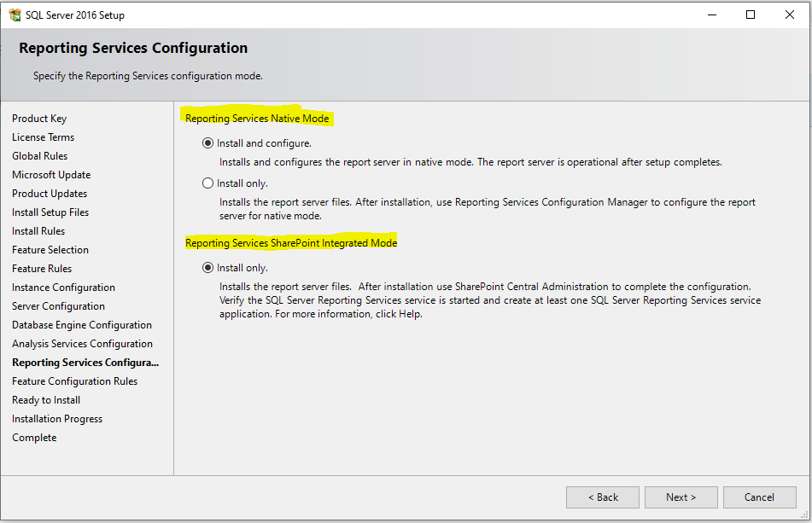Open Instance Configuration step
Screen dimensions: 812x523
tap(63, 288)
